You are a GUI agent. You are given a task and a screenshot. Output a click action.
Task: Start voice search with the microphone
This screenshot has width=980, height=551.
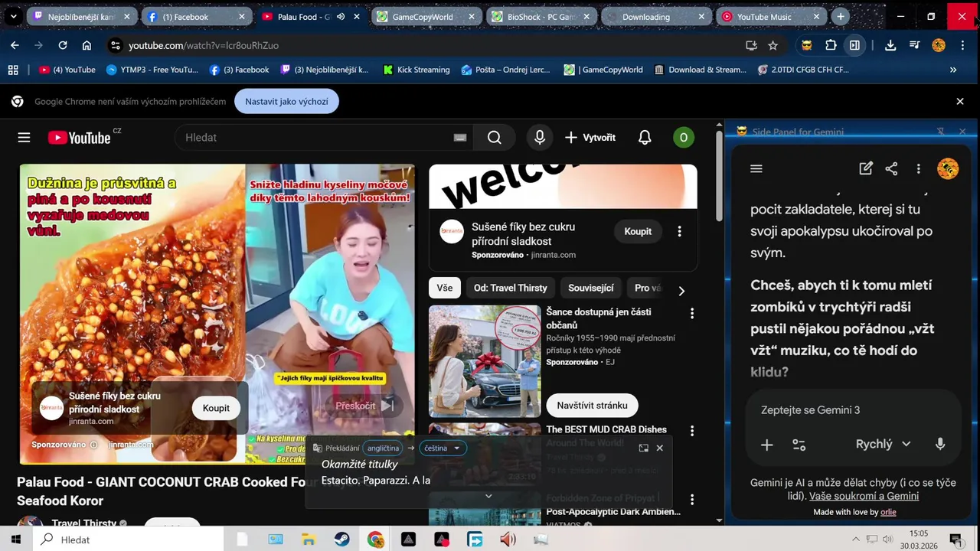(x=540, y=138)
